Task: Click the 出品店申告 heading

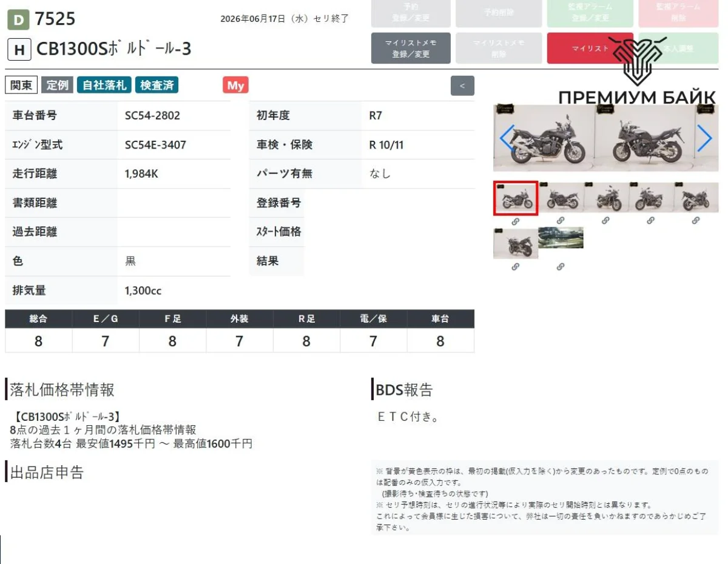Action: (x=47, y=472)
